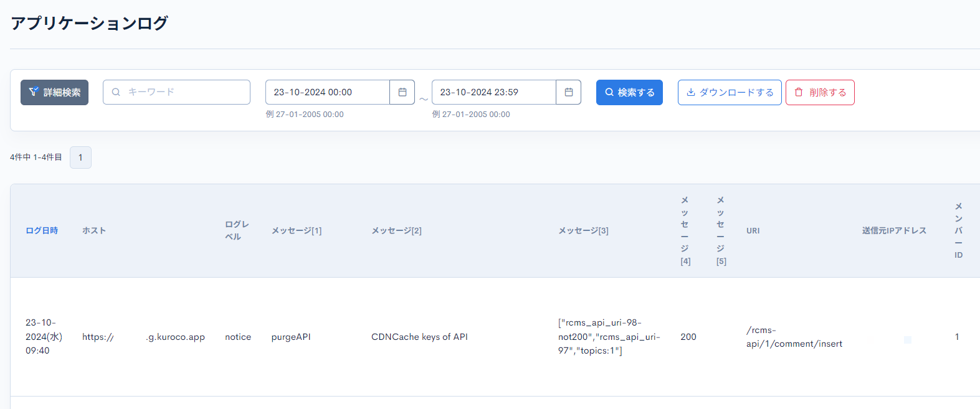Click the URI column header

753,230
